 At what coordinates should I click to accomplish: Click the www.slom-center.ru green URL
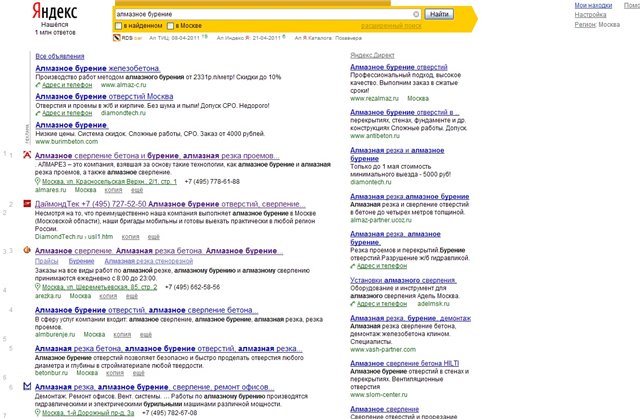click(379, 395)
